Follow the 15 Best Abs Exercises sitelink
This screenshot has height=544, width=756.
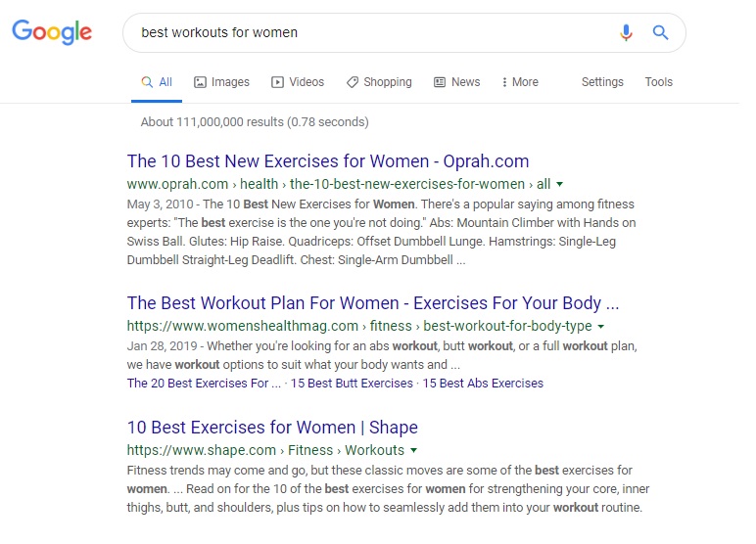(x=483, y=384)
